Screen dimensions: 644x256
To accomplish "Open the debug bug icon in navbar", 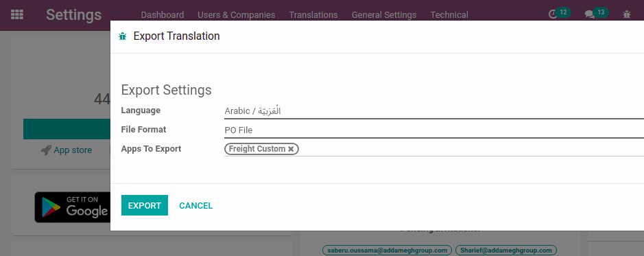I will point(626,14).
